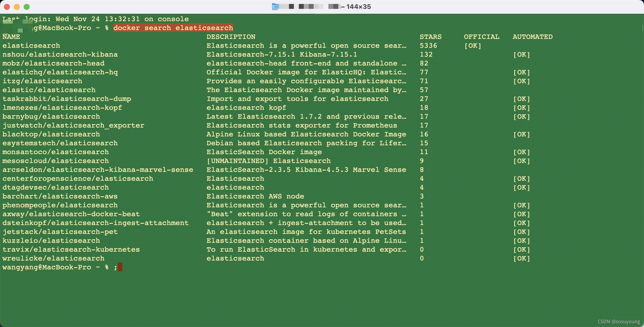Click 'ElasticSearch Docker image' description
The width and height of the screenshot is (644, 327).
click(264, 152)
